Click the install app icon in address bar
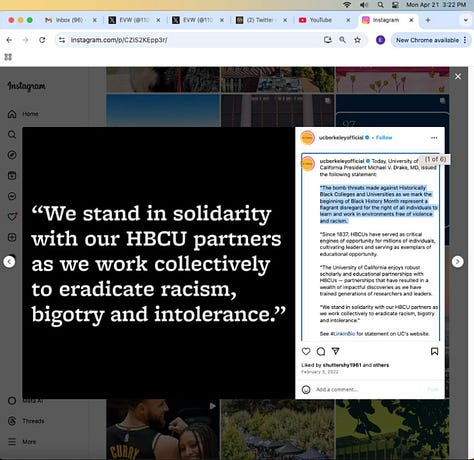 [x=328, y=40]
